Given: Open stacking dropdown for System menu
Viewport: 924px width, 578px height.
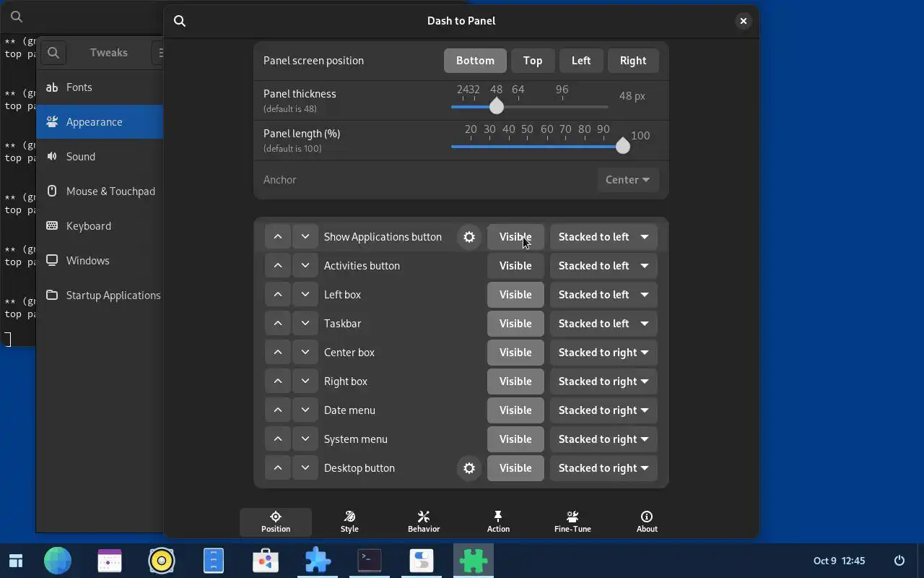Looking at the screenshot, I should point(603,439).
